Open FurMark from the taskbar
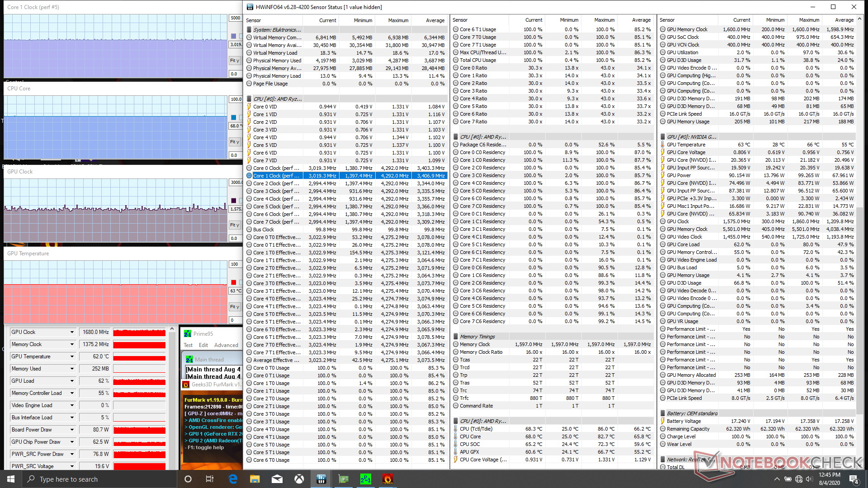 coord(388,479)
